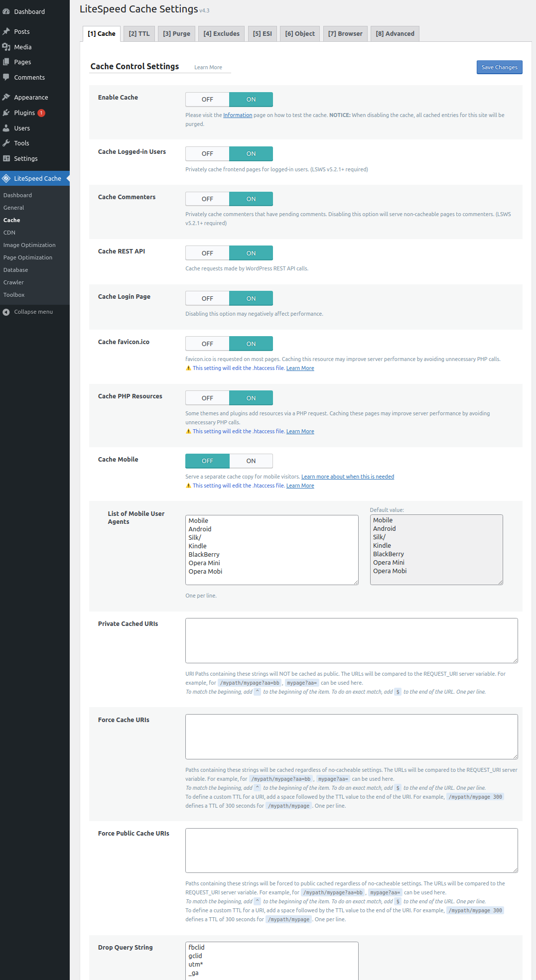Select the [6] Object tab
Screen dimensions: 536x980
pos(300,34)
